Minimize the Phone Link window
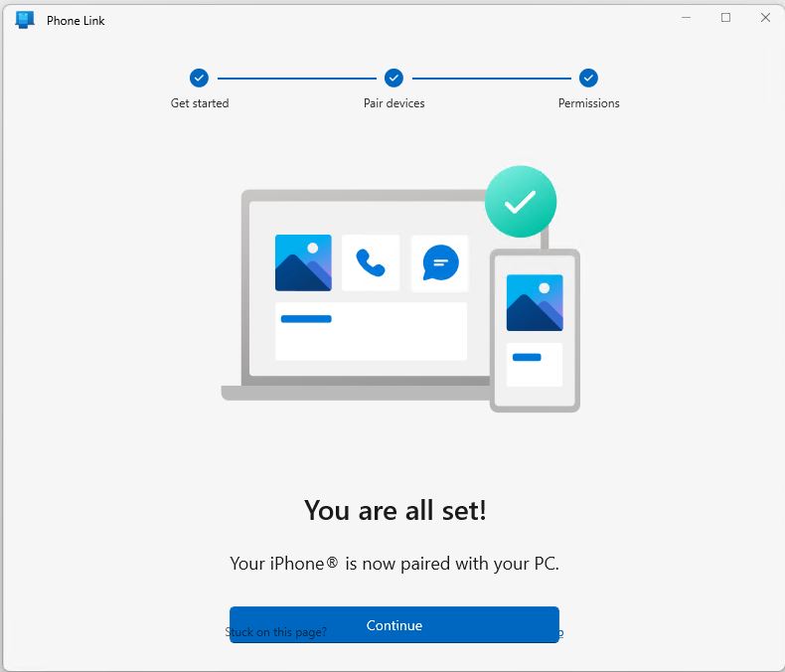The width and height of the screenshot is (785, 672). [686, 18]
